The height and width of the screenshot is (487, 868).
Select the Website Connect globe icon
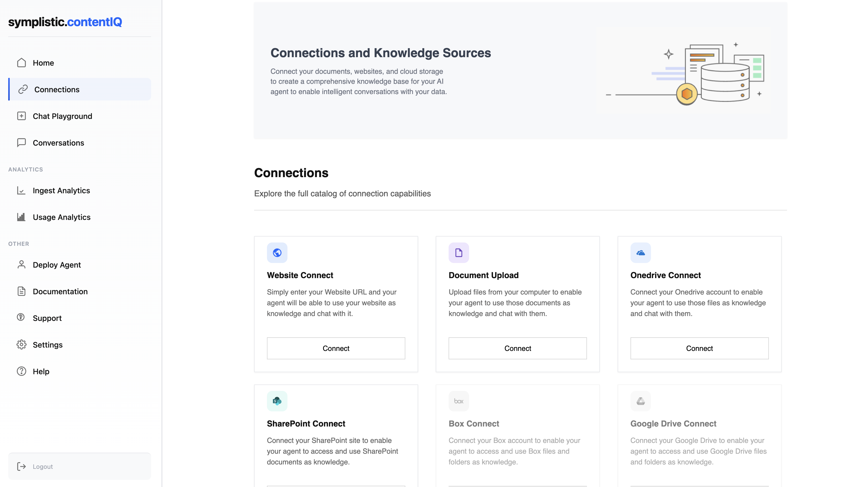point(277,252)
